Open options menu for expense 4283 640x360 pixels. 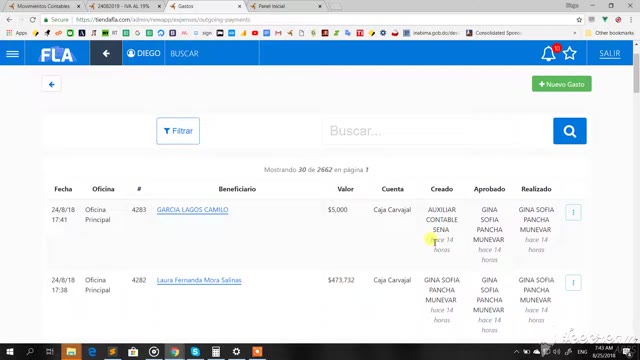(x=573, y=212)
